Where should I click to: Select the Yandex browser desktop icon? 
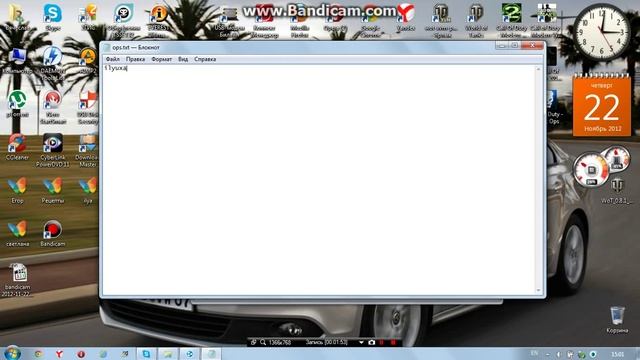click(x=406, y=18)
